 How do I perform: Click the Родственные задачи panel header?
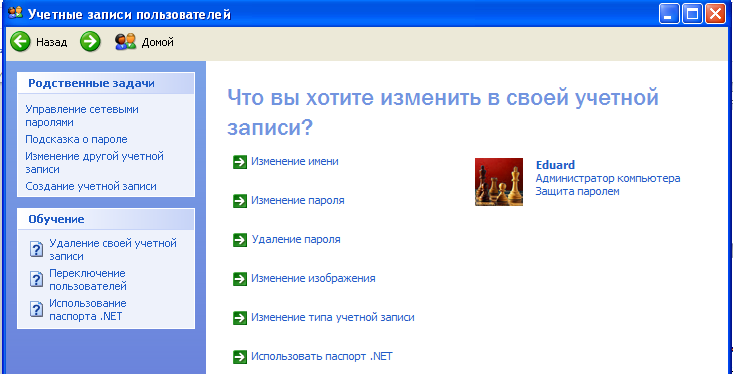106,83
